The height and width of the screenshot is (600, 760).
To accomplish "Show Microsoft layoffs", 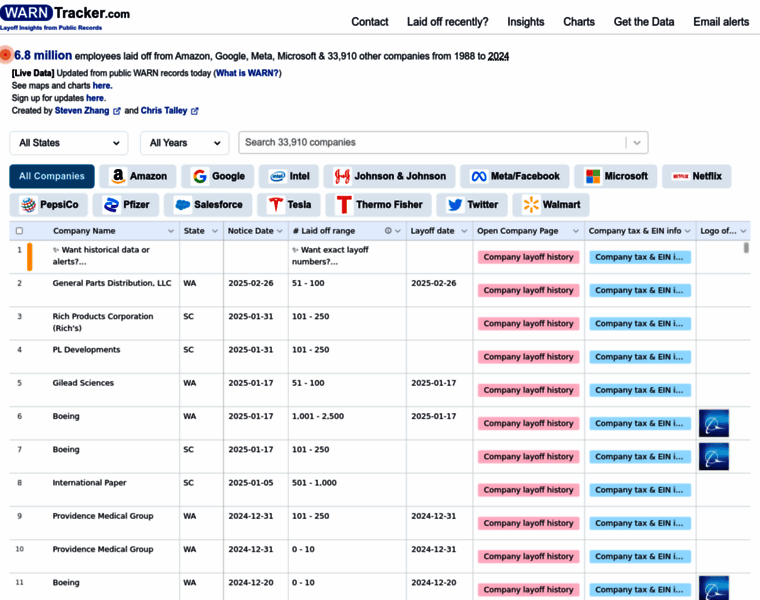I will (x=616, y=176).
